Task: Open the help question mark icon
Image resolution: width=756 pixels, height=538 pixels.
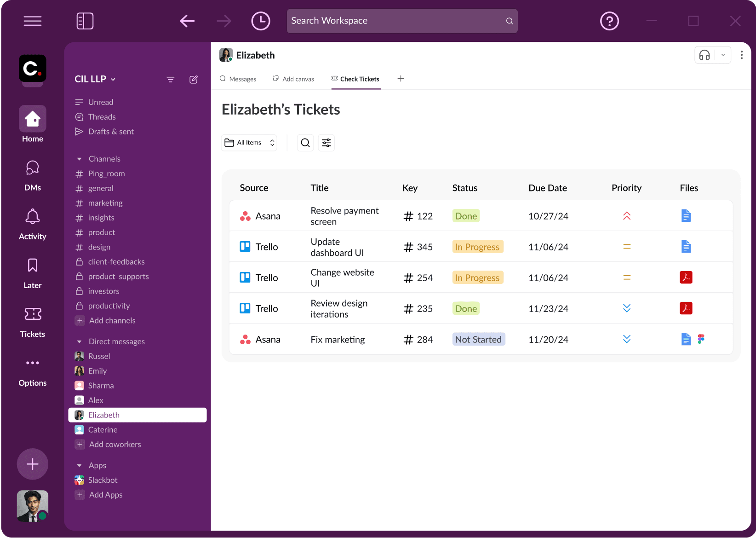Action: [x=610, y=21]
